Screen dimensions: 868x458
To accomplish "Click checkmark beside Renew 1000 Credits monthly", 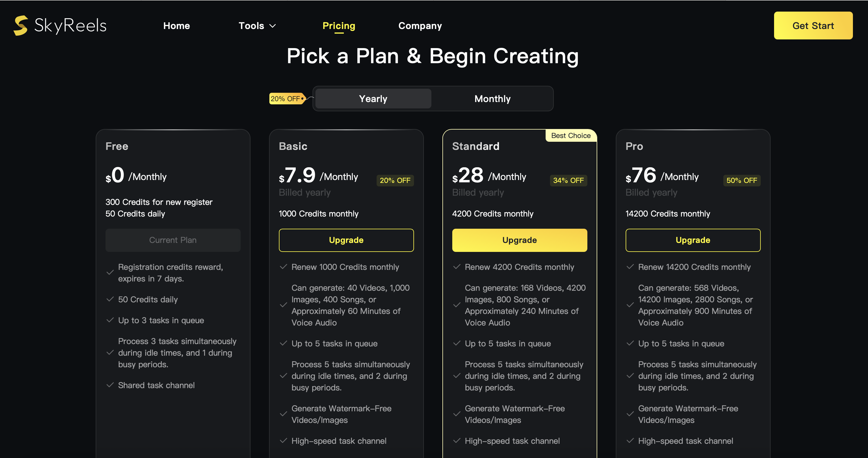I will click(283, 267).
